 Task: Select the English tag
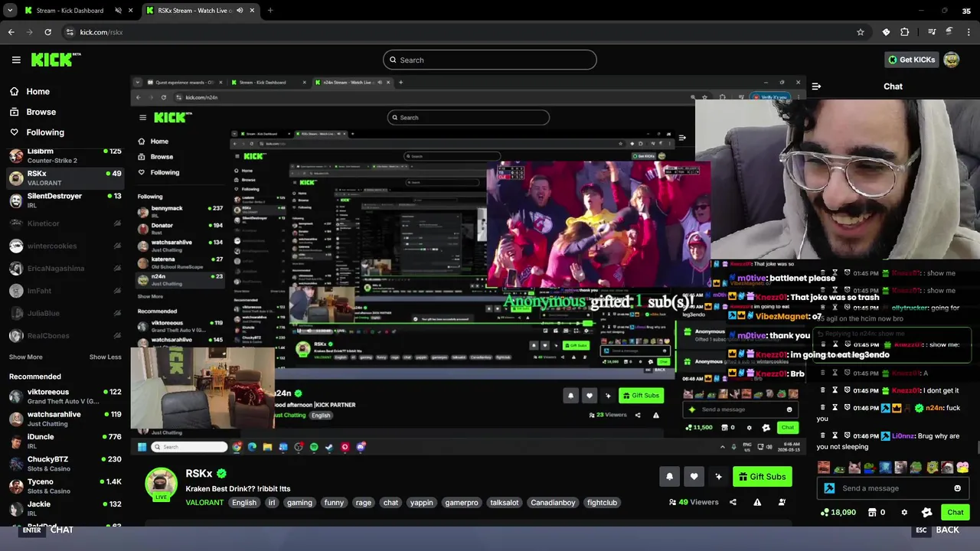244,503
